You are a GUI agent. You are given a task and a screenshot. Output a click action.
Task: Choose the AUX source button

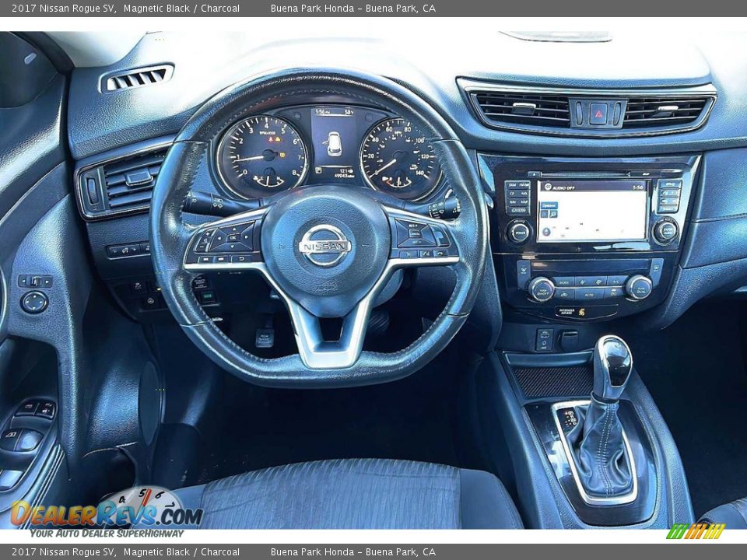pyautogui.click(x=524, y=194)
